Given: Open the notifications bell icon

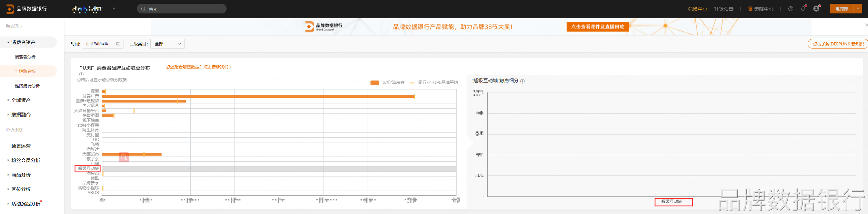Looking at the screenshot, I should pos(803,9).
